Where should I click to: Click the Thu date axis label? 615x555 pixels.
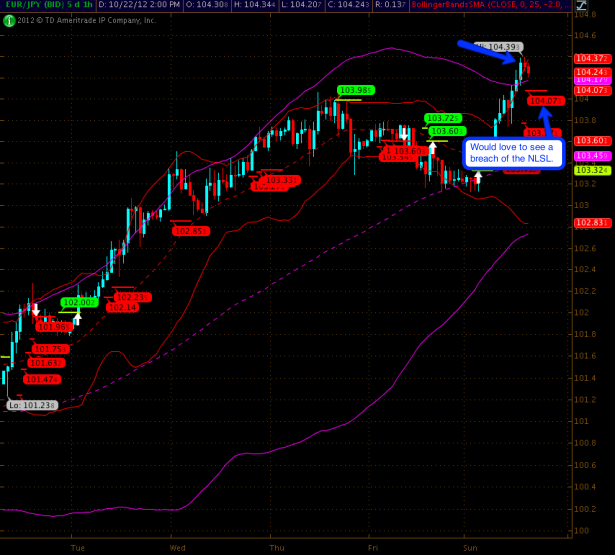point(277,548)
